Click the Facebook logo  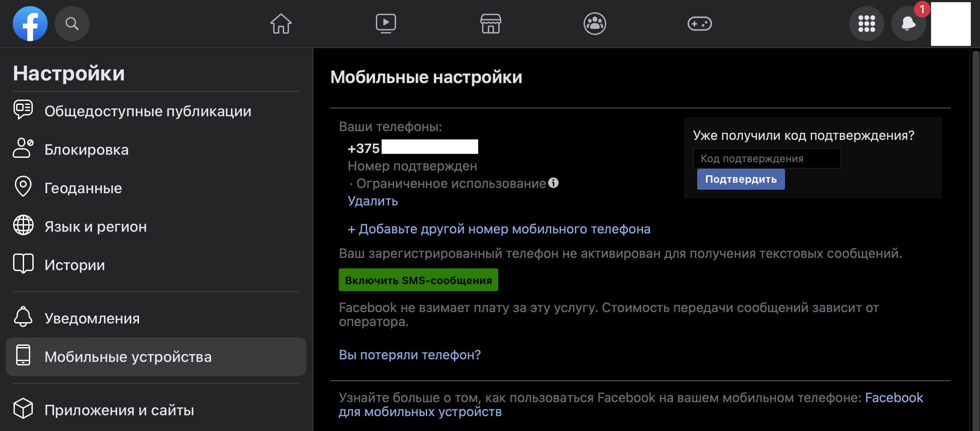pyautogui.click(x=30, y=24)
